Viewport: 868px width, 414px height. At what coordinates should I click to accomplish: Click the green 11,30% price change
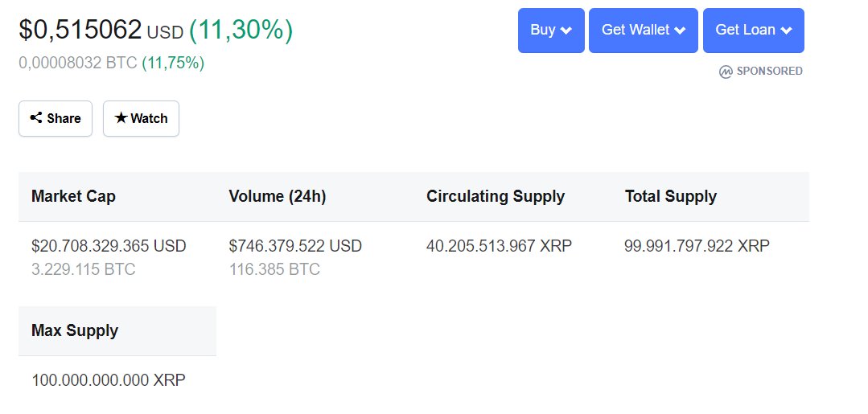pos(241,30)
